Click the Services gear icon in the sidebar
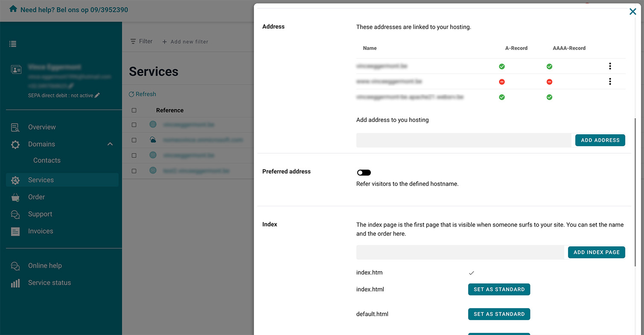The image size is (644, 335). [x=15, y=180]
